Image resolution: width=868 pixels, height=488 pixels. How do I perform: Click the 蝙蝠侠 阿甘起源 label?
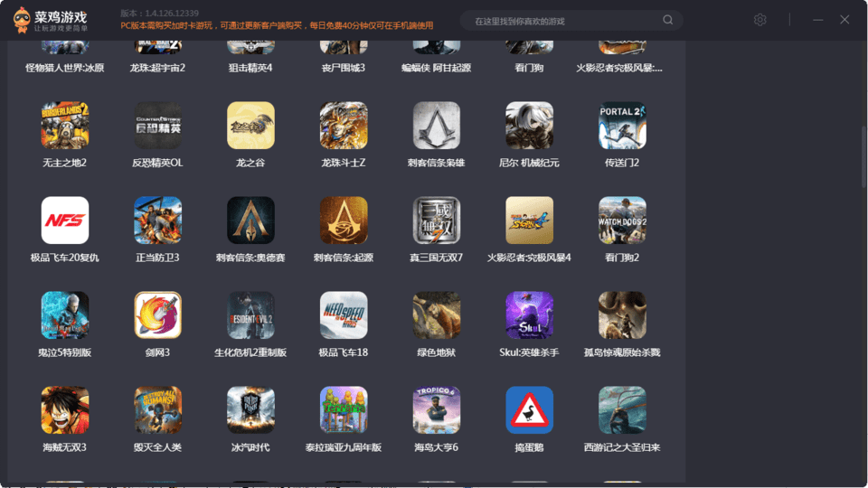[436, 68]
